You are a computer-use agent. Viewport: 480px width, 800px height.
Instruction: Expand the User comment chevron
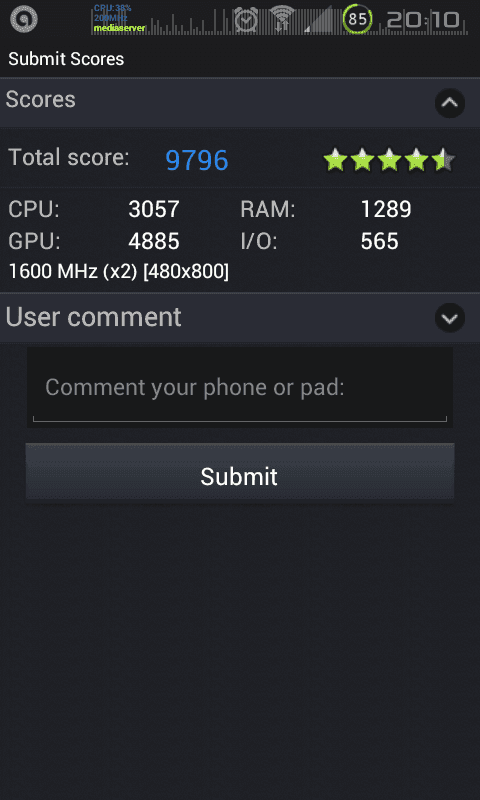point(449,318)
